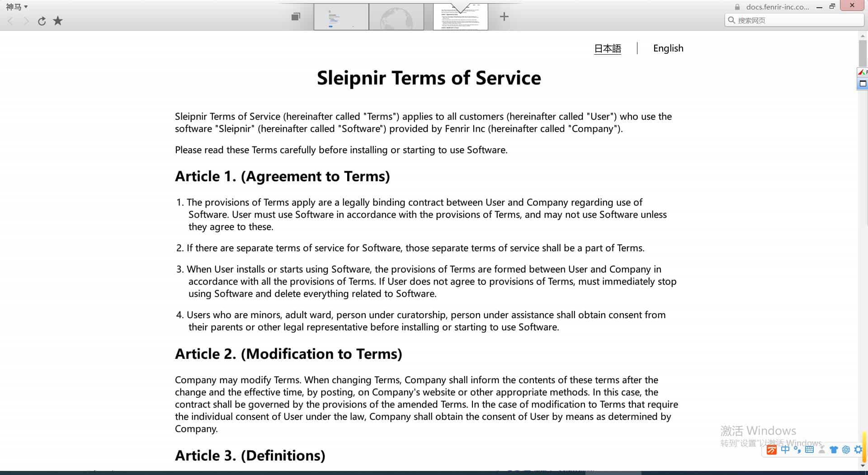Reload the current page
The width and height of the screenshot is (868, 475).
click(42, 21)
